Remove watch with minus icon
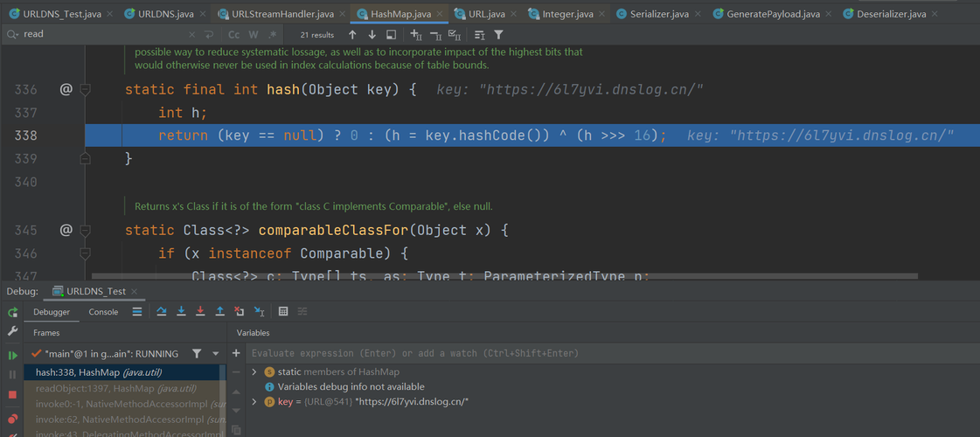Screen dimensions: 980x437 pos(236,372)
